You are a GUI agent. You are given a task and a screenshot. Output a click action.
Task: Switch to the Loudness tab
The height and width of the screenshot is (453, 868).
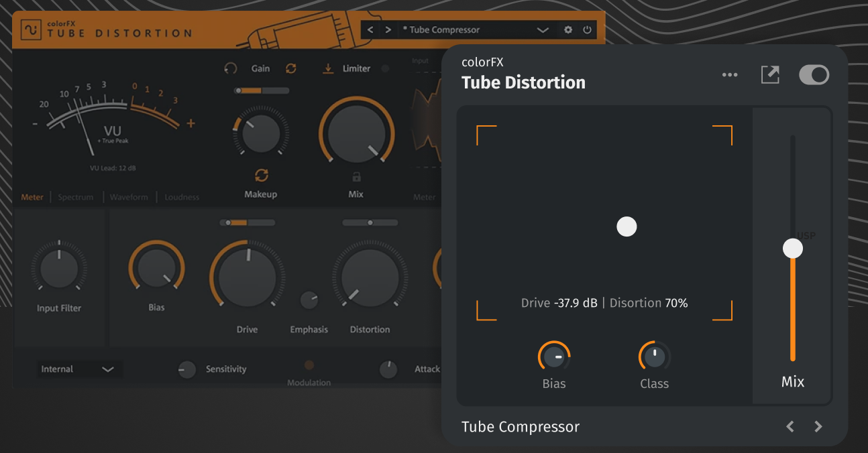182,197
